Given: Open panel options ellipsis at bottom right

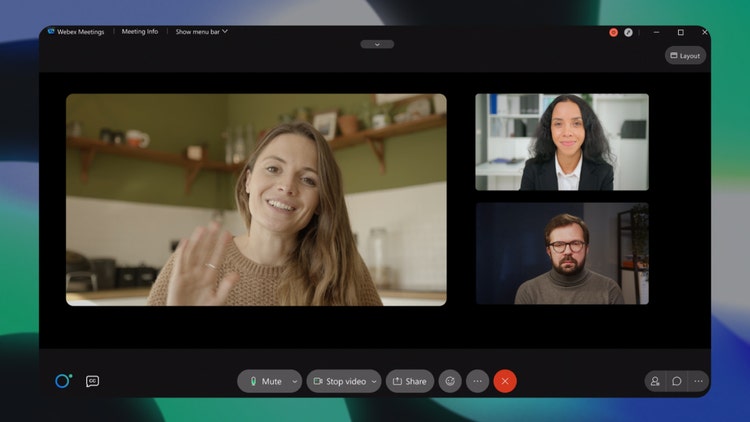Looking at the screenshot, I should [x=698, y=381].
